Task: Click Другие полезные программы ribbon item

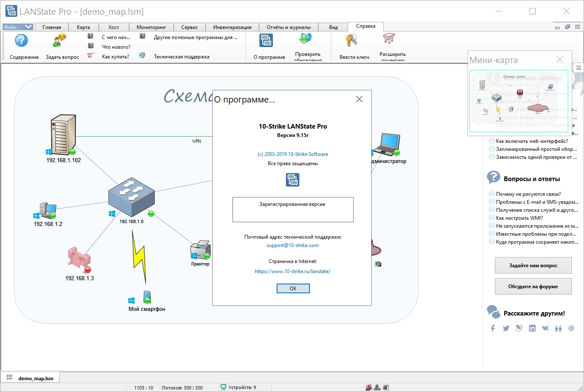Action: (196, 37)
